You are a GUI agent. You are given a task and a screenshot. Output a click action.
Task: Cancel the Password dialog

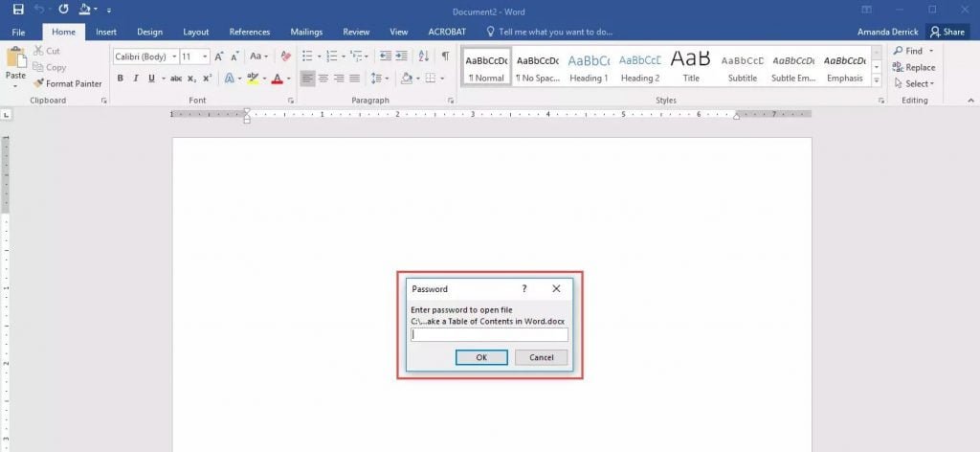click(541, 357)
